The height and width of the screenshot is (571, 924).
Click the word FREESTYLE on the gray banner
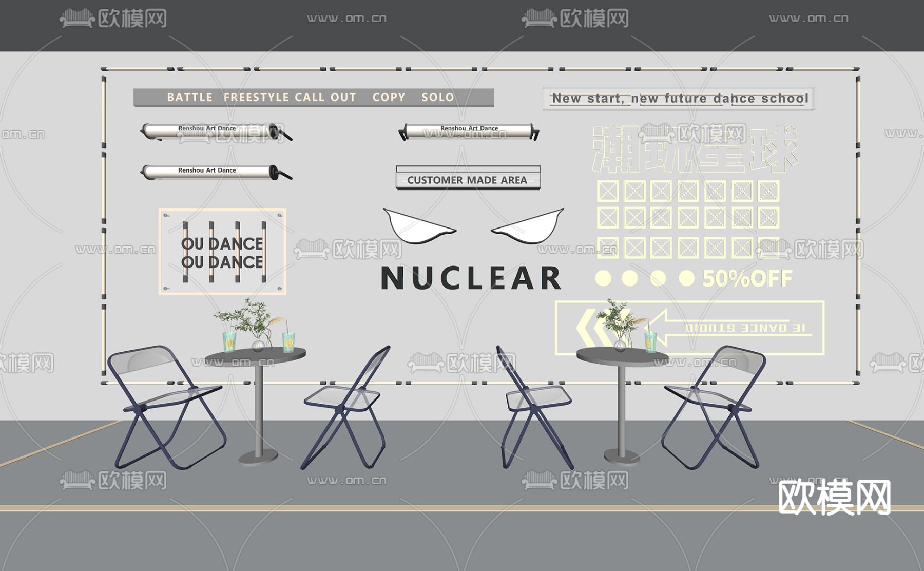click(257, 97)
